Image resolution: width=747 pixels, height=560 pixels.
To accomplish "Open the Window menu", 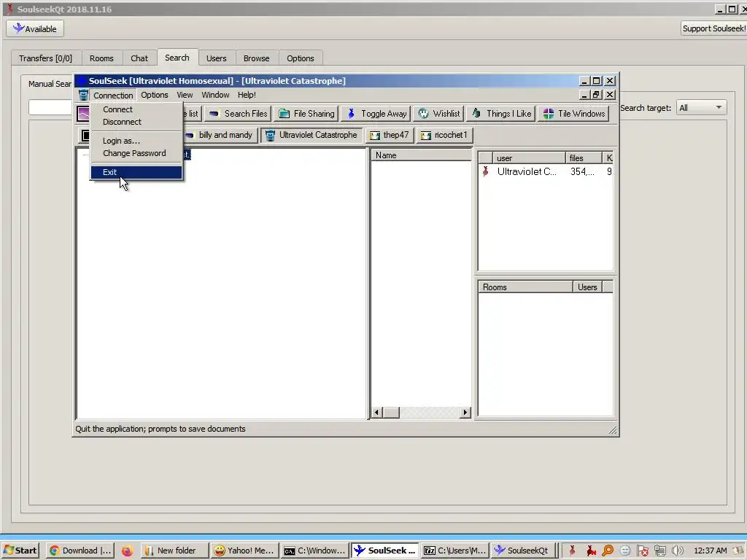I will 215,95.
